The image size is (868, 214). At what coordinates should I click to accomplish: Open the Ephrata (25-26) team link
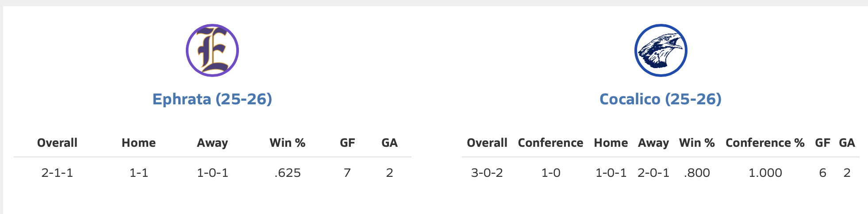pyautogui.click(x=212, y=99)
